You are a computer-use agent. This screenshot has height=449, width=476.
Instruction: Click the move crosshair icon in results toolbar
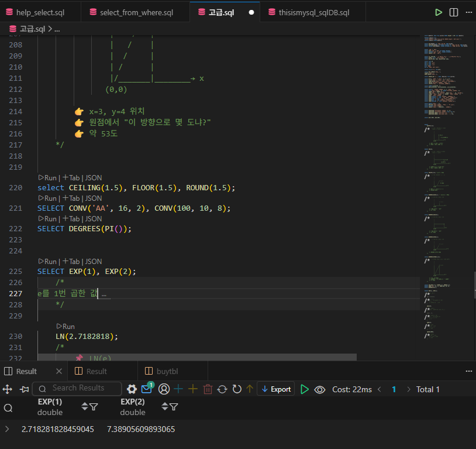click(7, 389)
